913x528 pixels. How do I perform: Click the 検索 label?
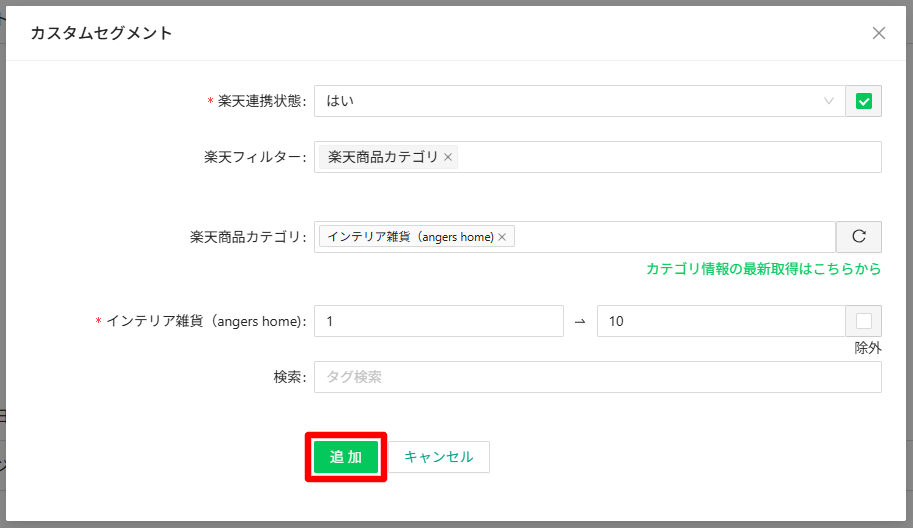coord(289,377)
